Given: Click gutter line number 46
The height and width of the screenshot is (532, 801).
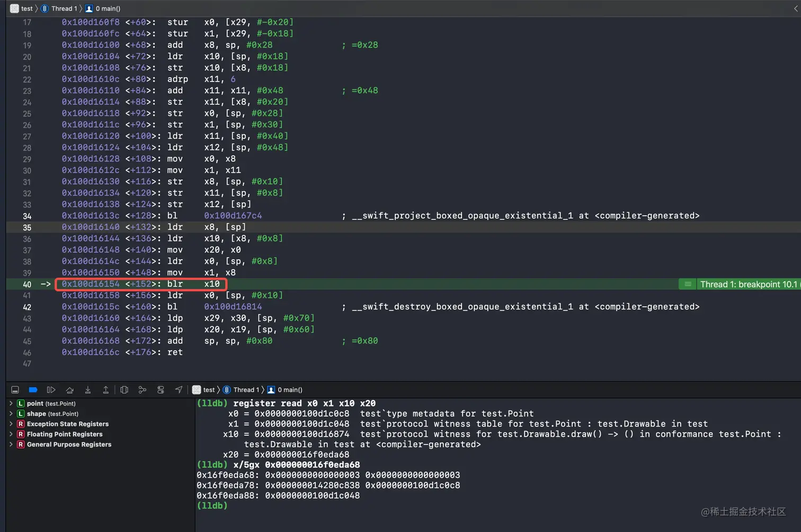Looking at the screenshot, I should (x=27, y=353).
